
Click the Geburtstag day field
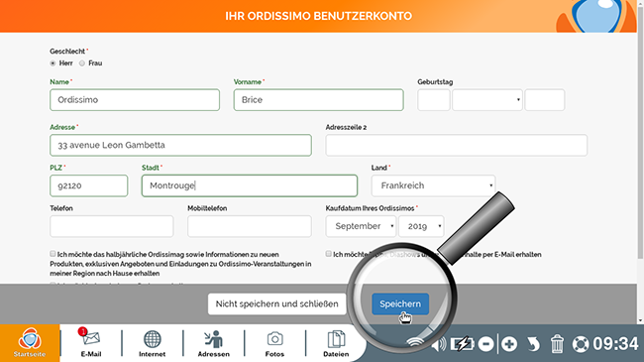pos(434,100)
